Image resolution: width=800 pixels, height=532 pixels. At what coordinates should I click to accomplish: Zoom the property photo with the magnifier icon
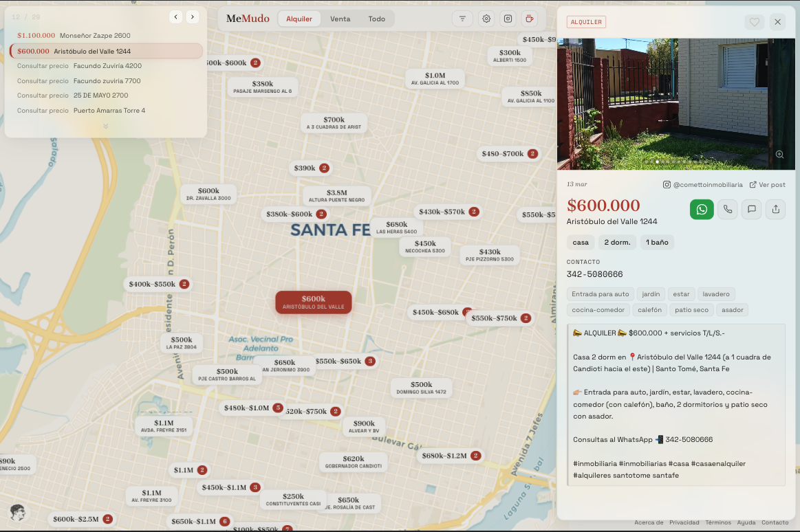coord(779,154)
